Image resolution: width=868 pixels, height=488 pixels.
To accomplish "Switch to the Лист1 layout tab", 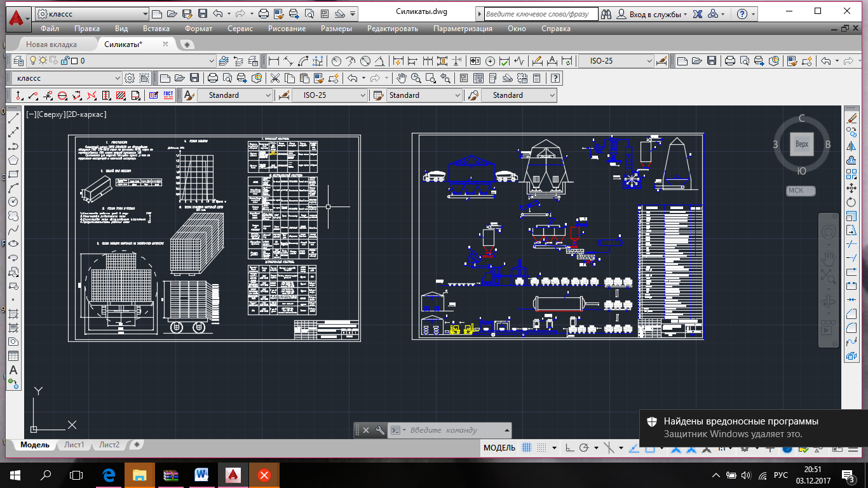I will (x=74, y=445).
